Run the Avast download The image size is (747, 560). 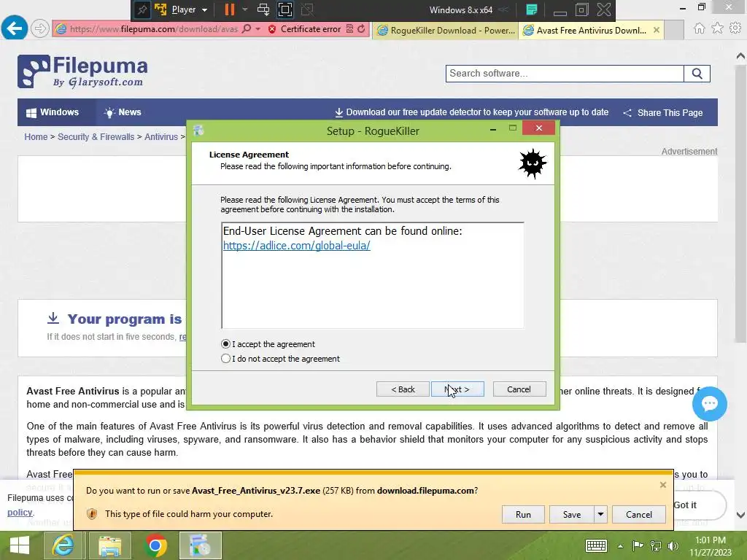(x=523, y=514)
